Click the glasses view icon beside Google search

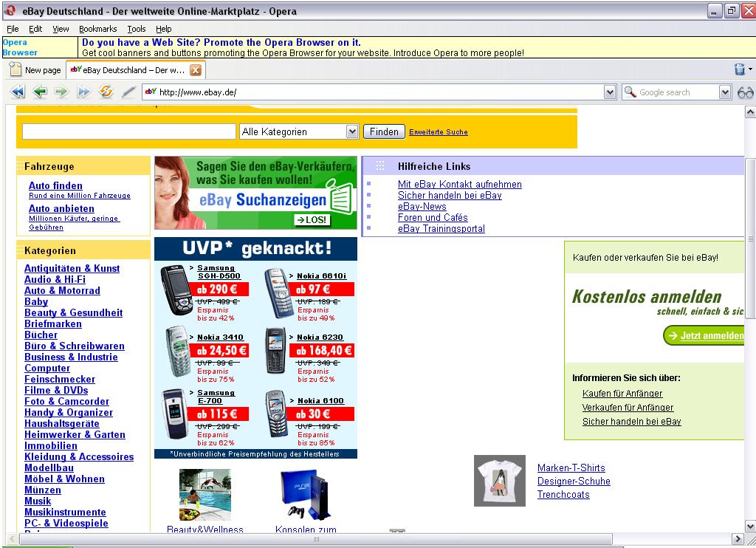pyautogui.click(x=745, y=92)
